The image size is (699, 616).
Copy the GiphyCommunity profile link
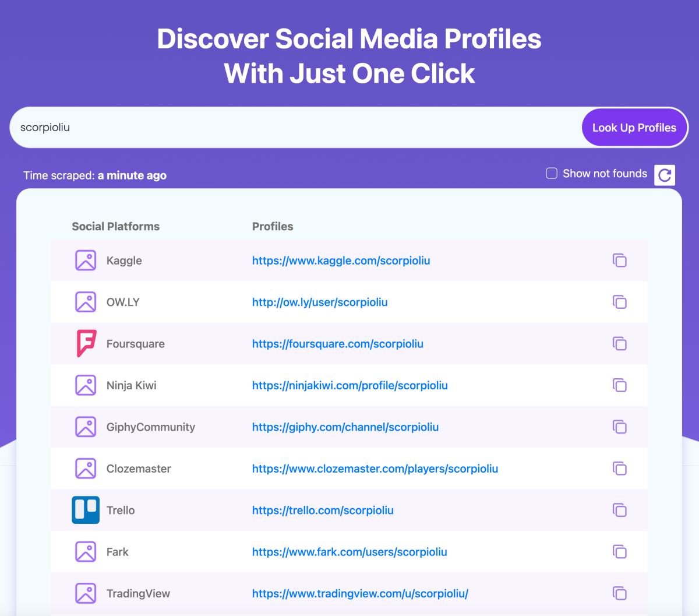tap(619, 427)
